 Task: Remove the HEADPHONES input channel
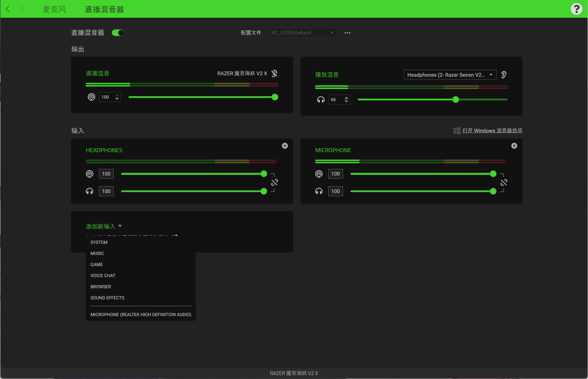tap(285, 146)
